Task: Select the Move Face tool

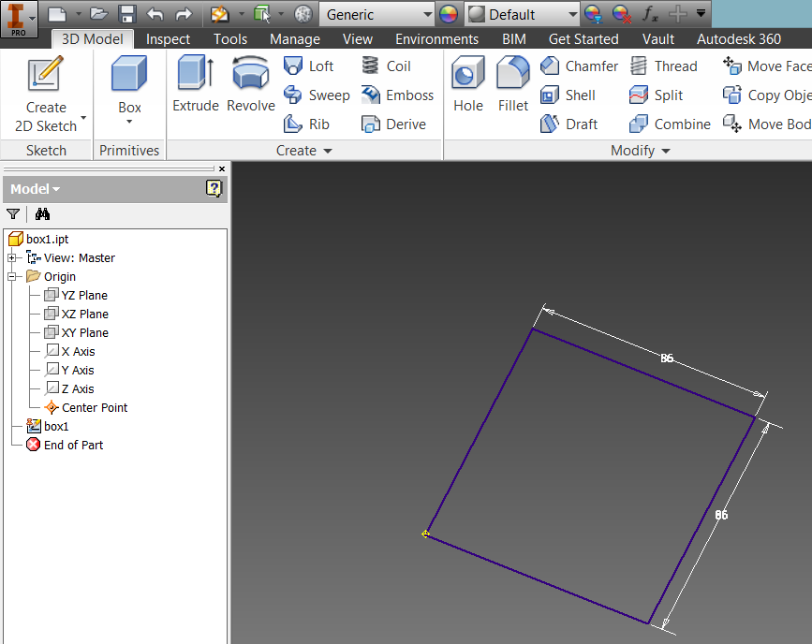Action: [x=766, y=66]
